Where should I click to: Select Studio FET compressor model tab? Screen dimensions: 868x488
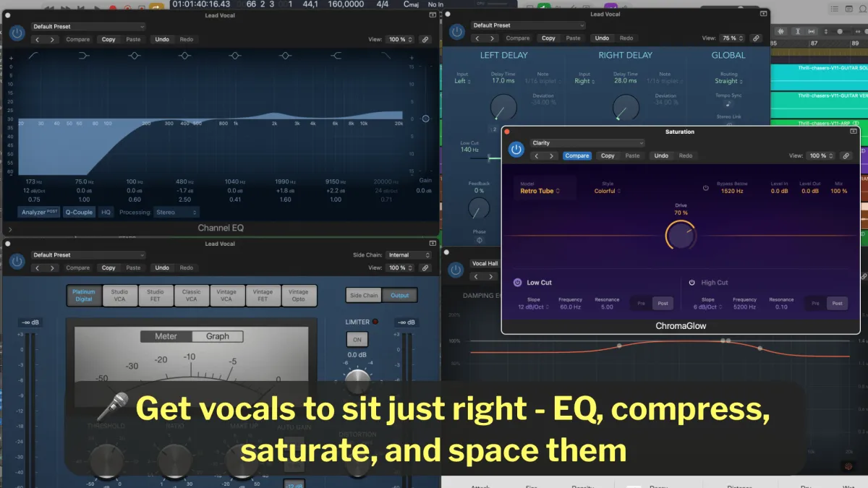155,295
